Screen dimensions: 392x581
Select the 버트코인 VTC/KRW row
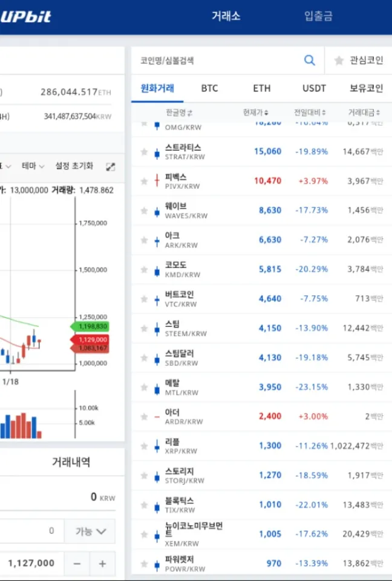261,299
